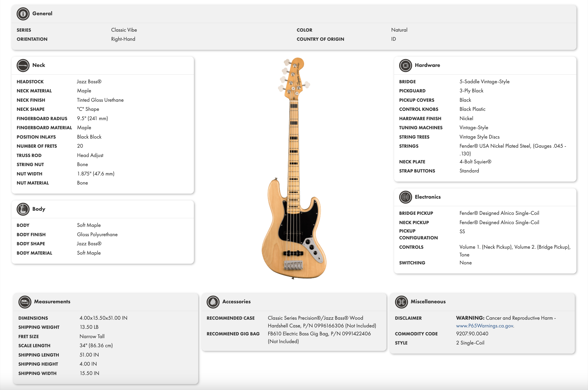Click the Neck panel title
588x390 pixels.
pos(38,65)
